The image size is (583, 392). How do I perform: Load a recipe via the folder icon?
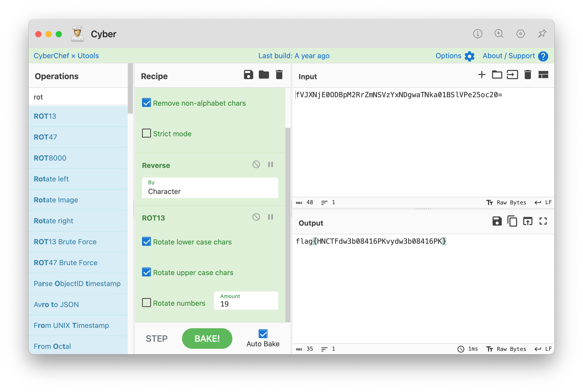(264, 75)
